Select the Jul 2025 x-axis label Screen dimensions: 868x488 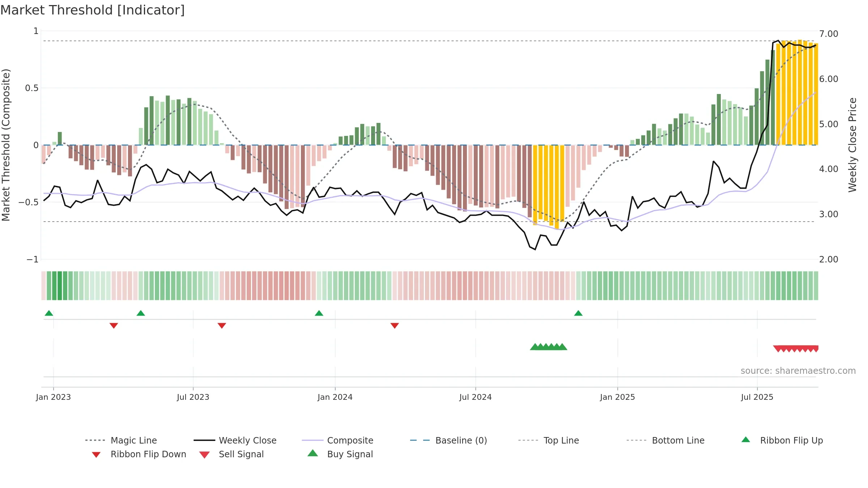[757, 397]
